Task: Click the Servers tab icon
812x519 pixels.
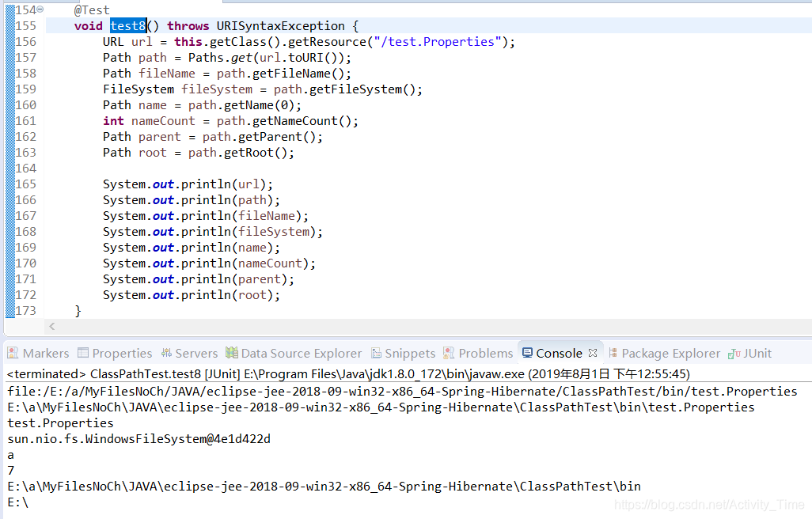Action: coord(166,352)
